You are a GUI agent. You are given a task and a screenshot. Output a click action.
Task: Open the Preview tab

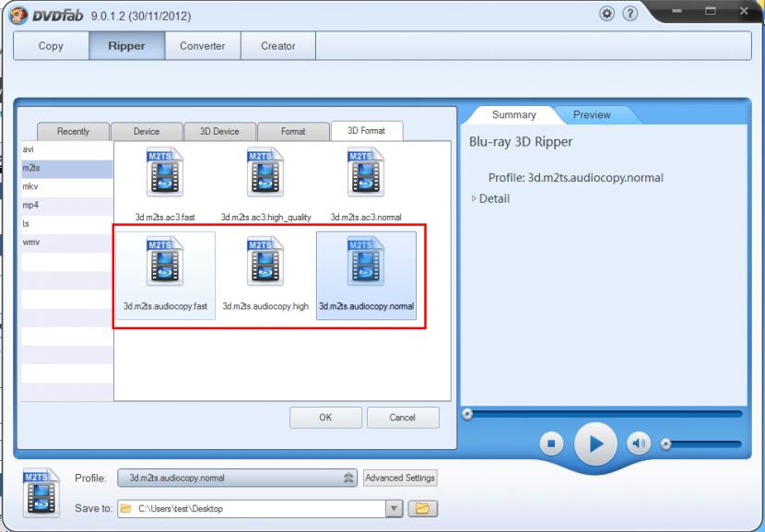pos(591,115)
